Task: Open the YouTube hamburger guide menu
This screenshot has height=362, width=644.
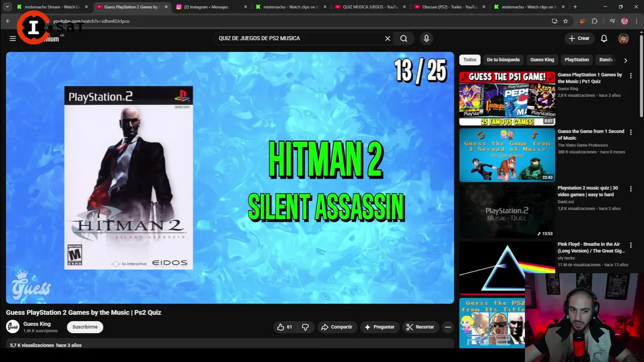Action: (x=13, y=38)
